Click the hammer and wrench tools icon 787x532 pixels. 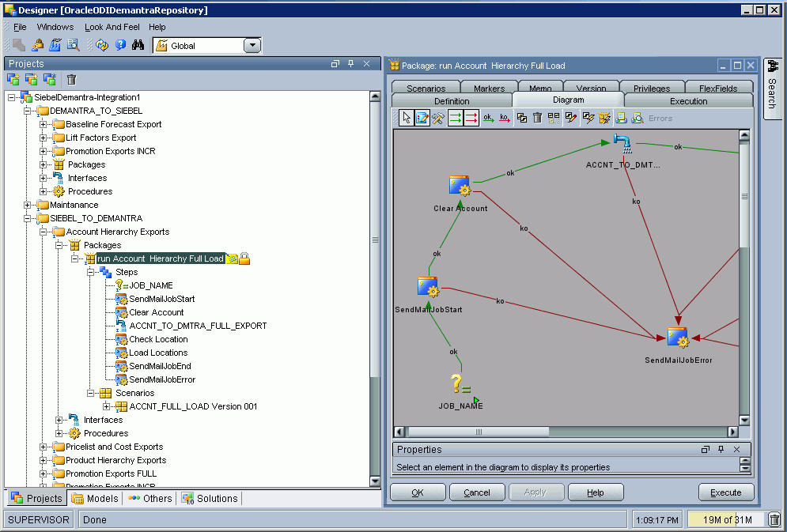tap(438, 119)
